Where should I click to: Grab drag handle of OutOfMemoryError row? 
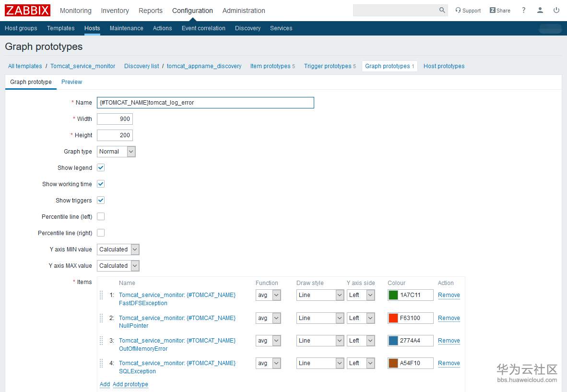pos(101,341)
